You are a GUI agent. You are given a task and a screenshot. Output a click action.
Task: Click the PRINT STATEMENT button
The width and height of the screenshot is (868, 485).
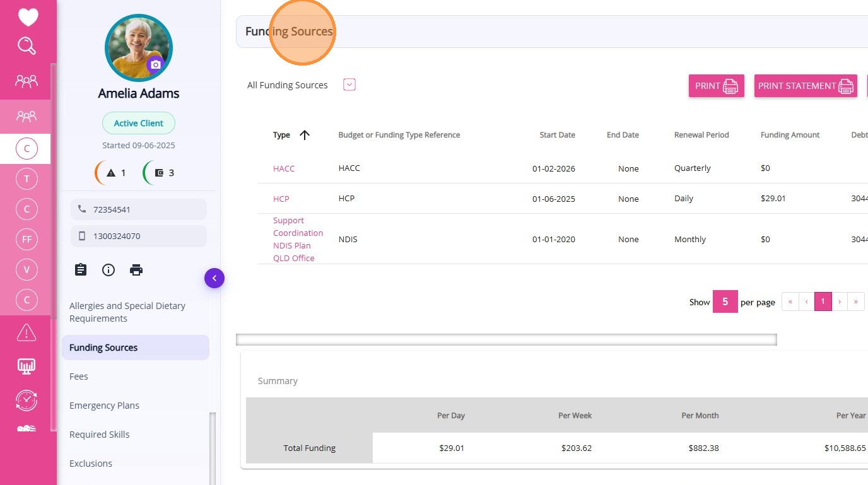coord(805,86)
